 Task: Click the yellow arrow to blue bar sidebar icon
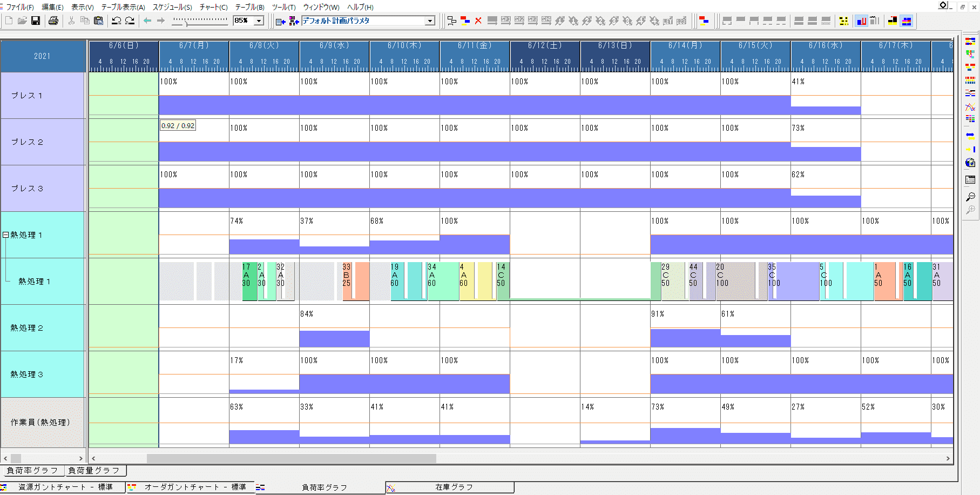pos(970,149)
